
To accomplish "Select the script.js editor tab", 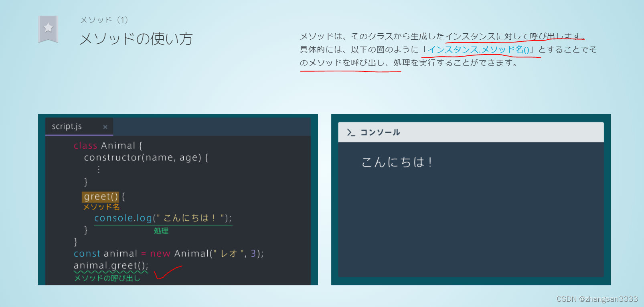I will 79,126.
